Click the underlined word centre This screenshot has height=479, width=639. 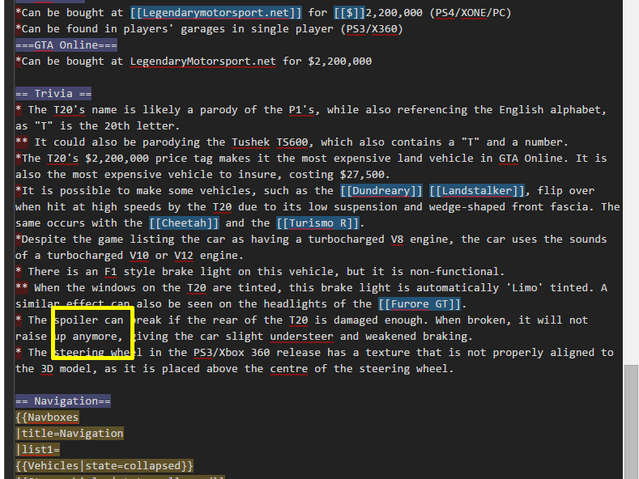289,369
